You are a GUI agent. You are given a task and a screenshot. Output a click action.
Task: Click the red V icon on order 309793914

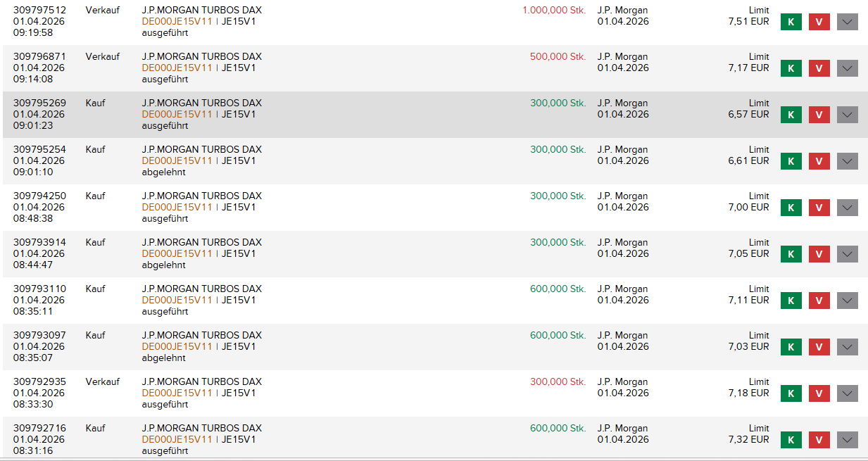pos(819,254)
